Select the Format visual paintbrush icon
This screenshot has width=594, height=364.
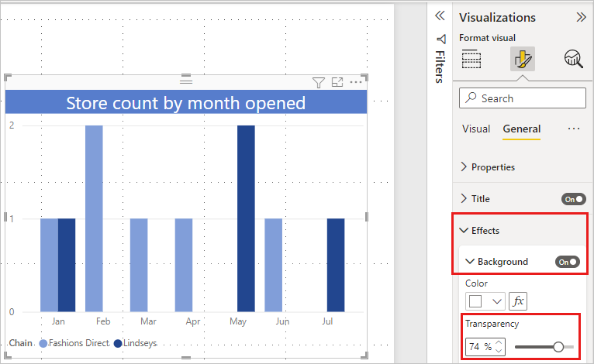click(x=523, y=59)
